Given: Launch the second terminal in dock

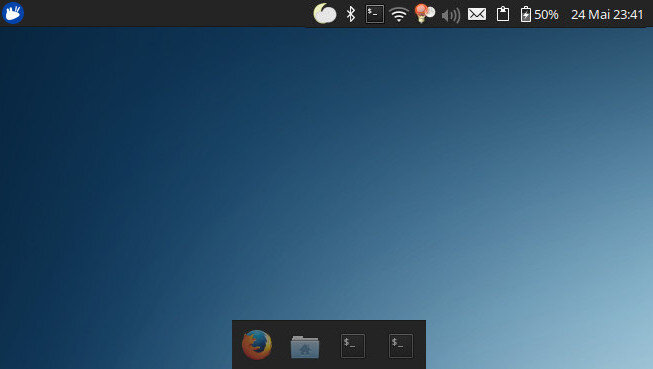Looking at the screenshot, I should [x=401, y=346].
